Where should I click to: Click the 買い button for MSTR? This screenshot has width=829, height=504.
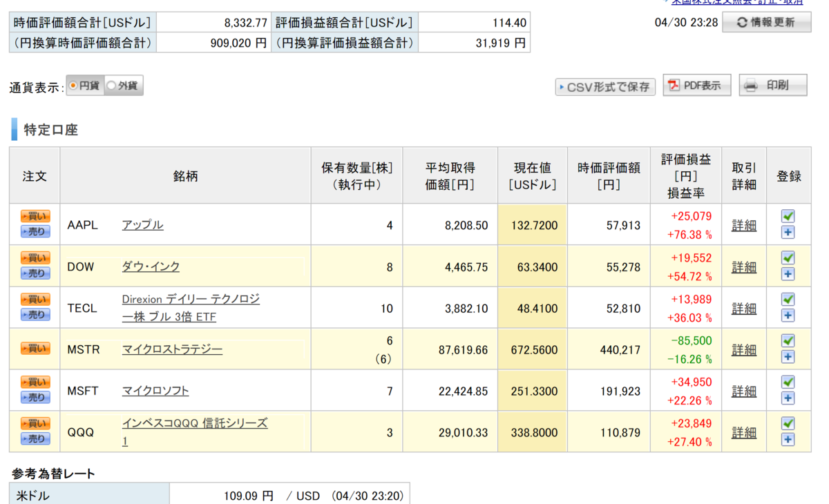pos(35,349)
